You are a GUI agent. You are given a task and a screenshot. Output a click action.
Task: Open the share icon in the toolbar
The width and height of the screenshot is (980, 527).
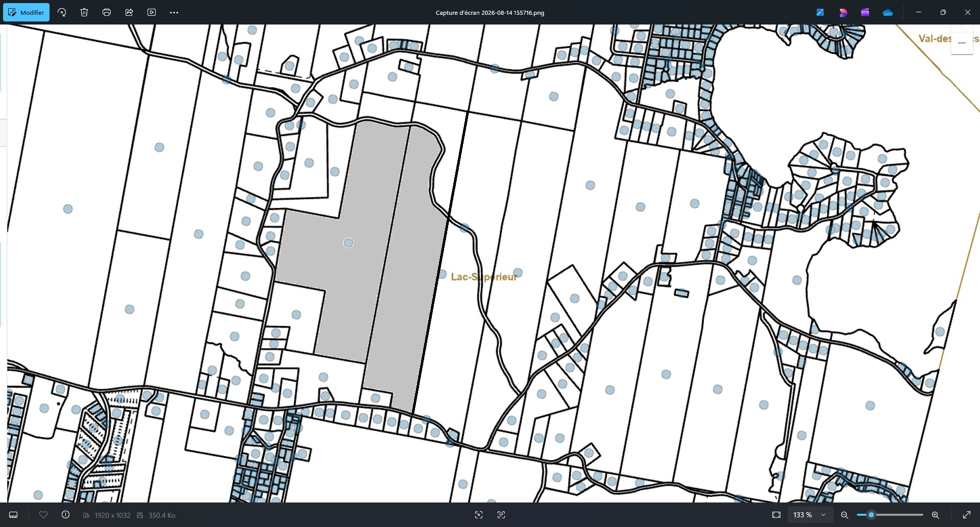point(129,12)
